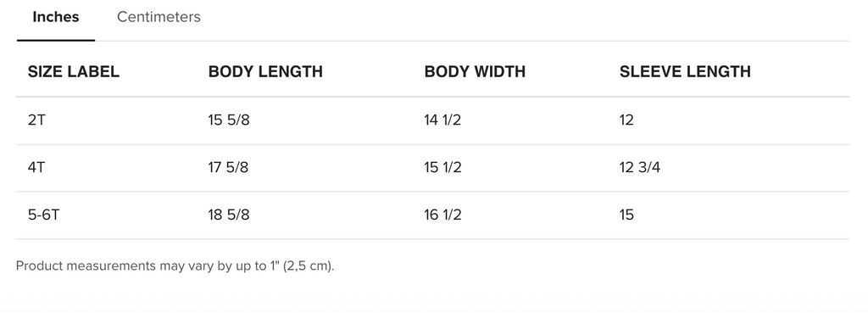Click the 15 1/2 body width value
This screenshot has height=313, width=868.
[x=442, y=167]
